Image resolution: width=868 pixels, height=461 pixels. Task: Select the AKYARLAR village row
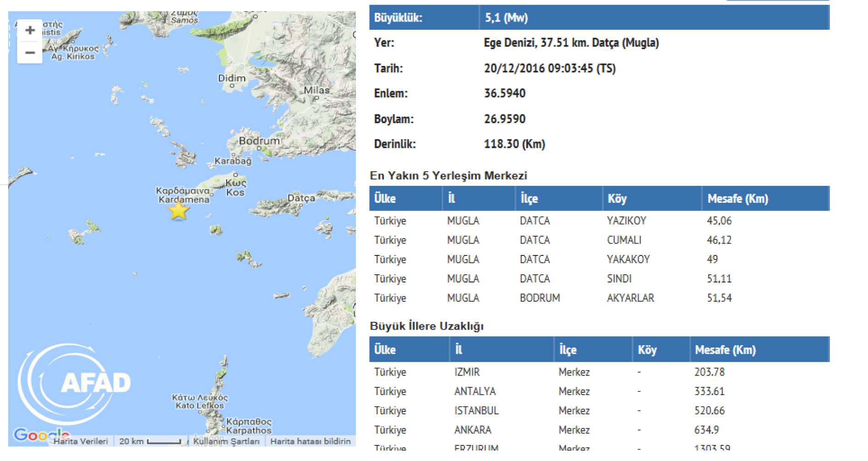pos(630,298)
